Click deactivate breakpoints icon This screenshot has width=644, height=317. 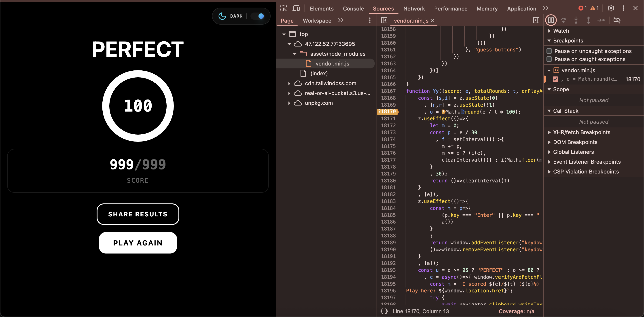pos(617,20)
